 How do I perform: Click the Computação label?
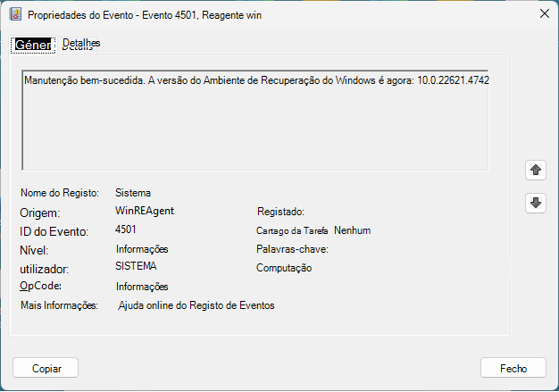tap(284, 268)
